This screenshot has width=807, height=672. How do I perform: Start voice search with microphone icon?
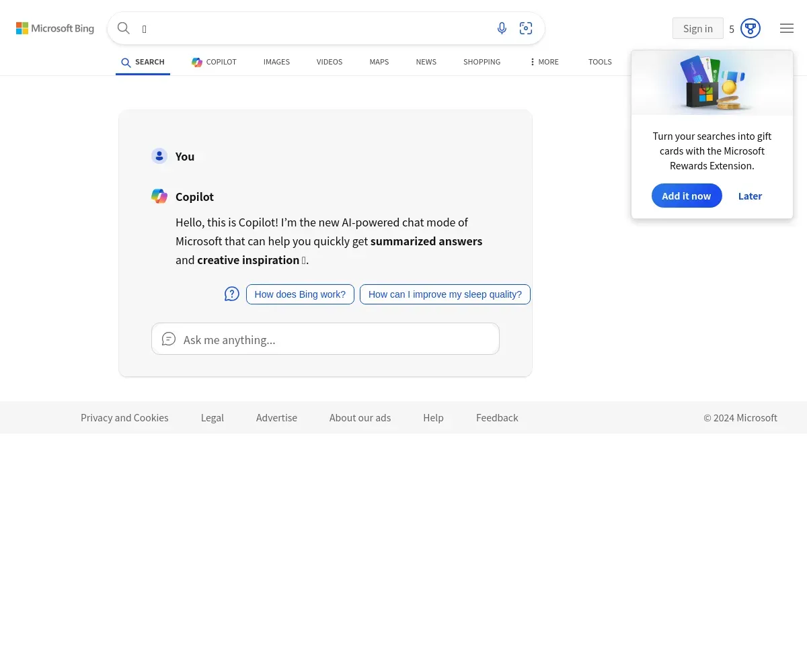coord(502,28)
